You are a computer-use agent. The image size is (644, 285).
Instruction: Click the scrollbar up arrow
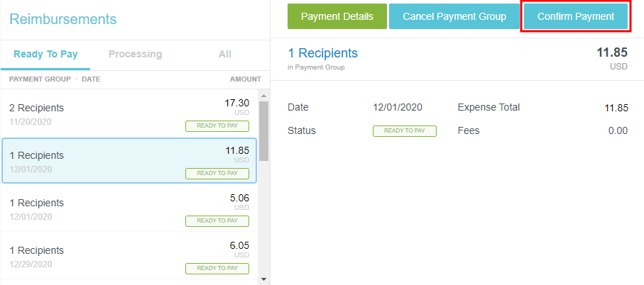click(x=263, y=96)
